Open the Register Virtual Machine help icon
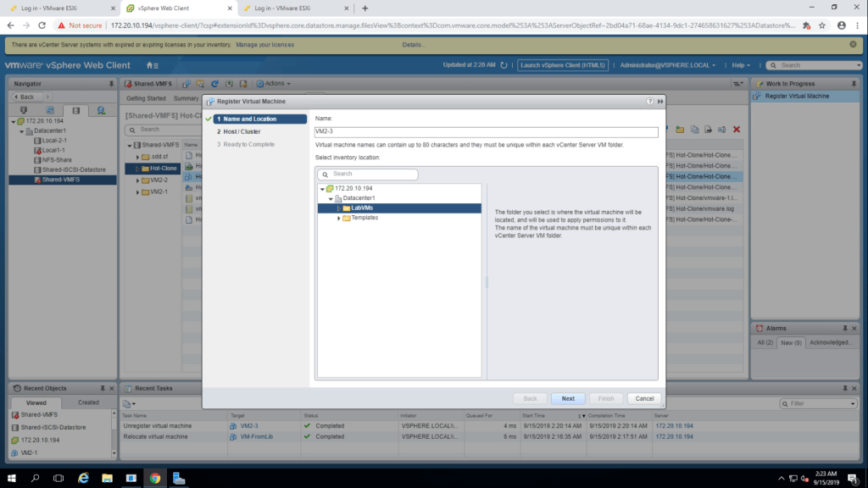868x488 pixels. coord(649,101)
